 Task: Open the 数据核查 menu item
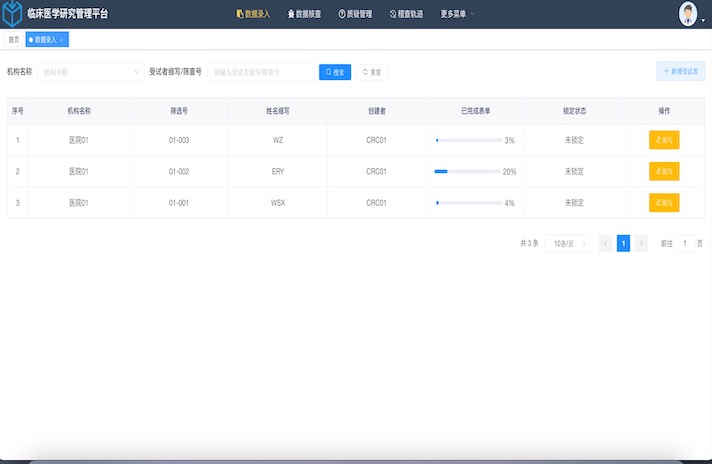(305, 14)
